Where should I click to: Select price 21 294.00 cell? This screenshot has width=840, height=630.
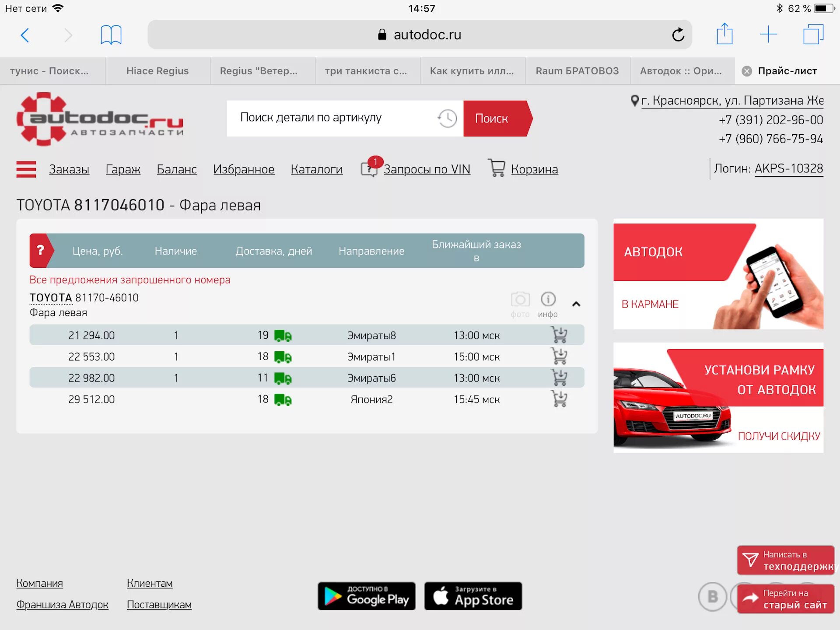(x=91, y=336)
